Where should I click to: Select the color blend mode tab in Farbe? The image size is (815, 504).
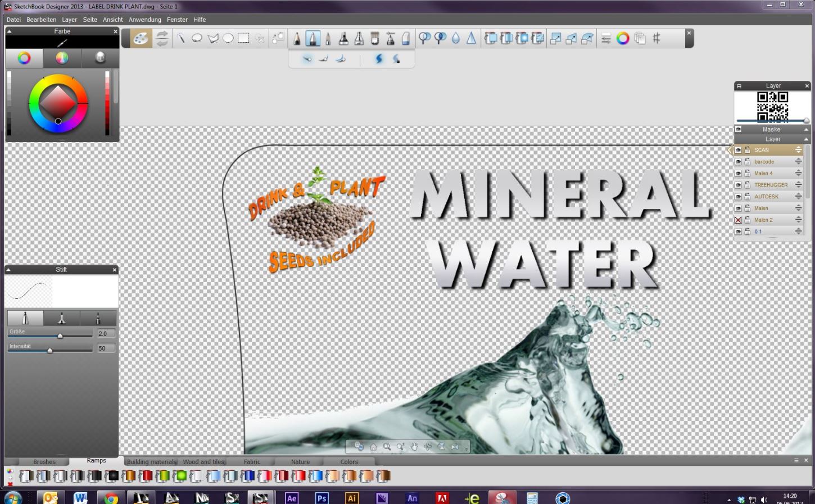tap(62, 58)
